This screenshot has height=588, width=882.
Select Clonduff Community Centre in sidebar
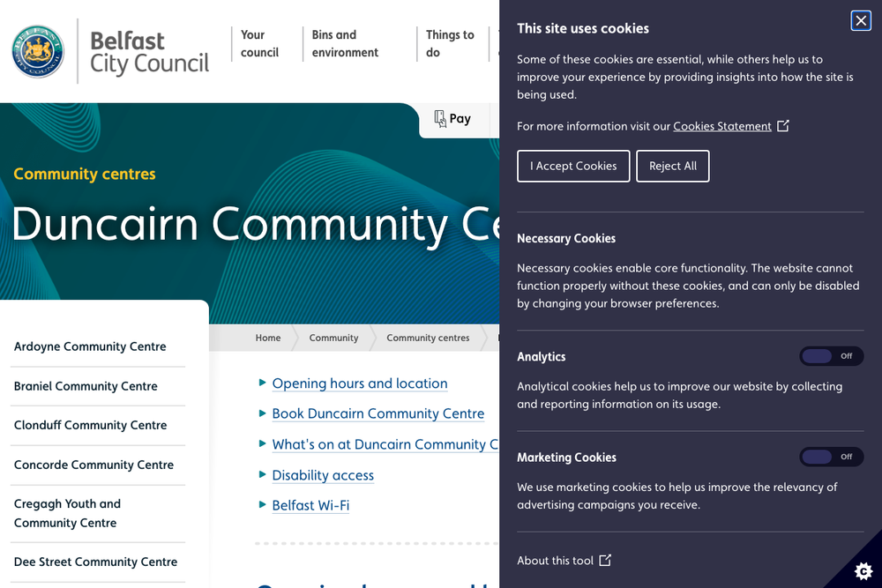click(x=91, y=425)
